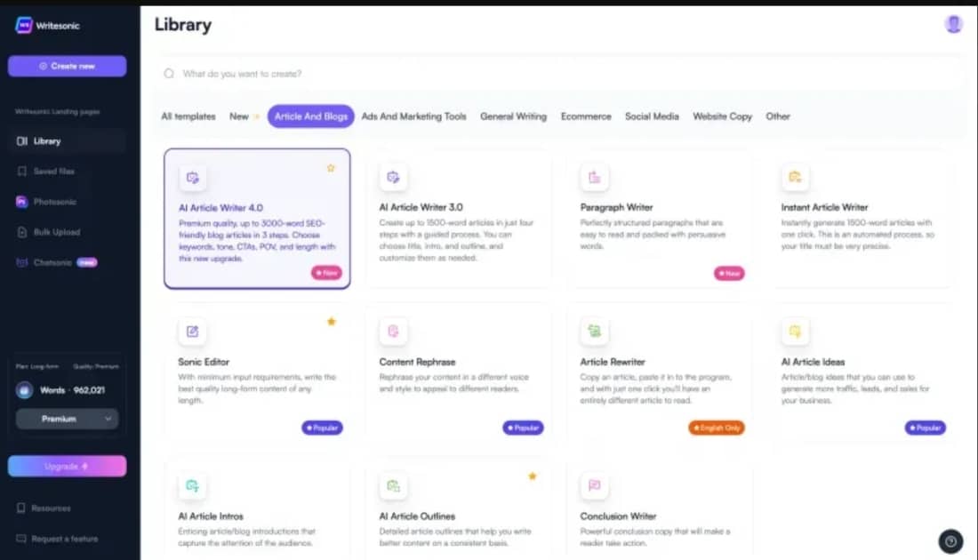Click the AI Article Writer 4.0 icon
Screen dimensions: 978x560
[x=192, y=178]
